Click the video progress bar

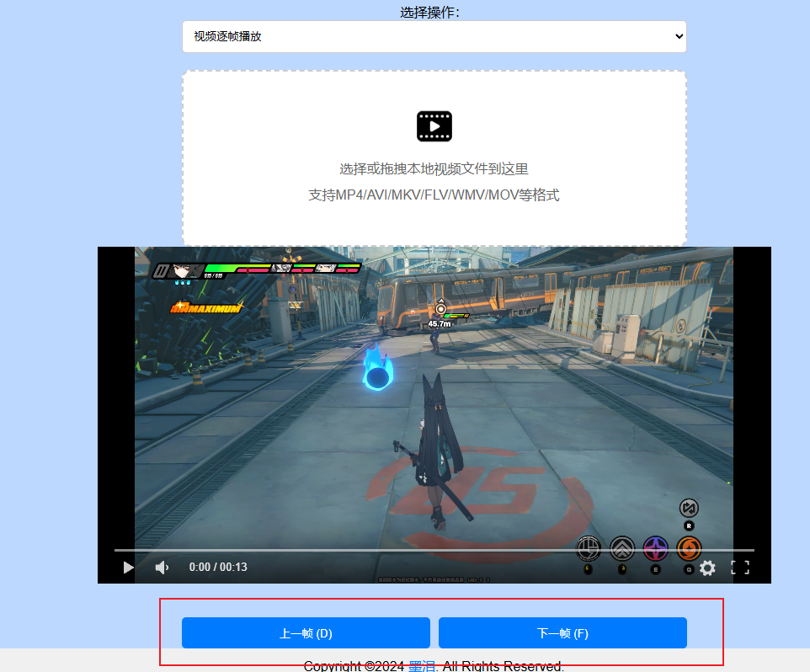(434, 550)
